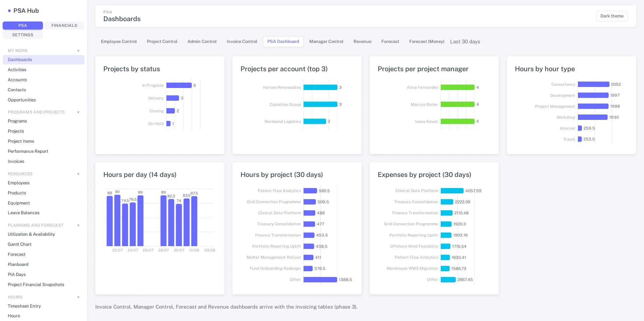
Task: Open the Hours link in the sidebar
Action: click(44, 316)
